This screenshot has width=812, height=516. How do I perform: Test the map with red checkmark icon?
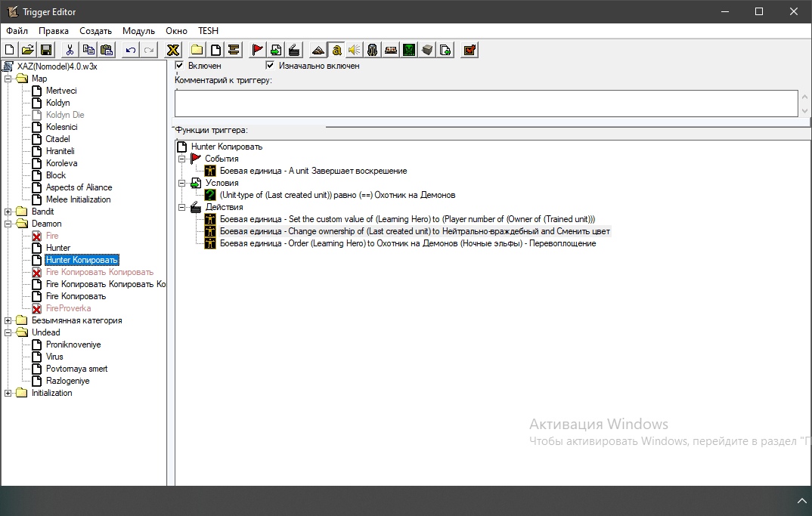470,50
